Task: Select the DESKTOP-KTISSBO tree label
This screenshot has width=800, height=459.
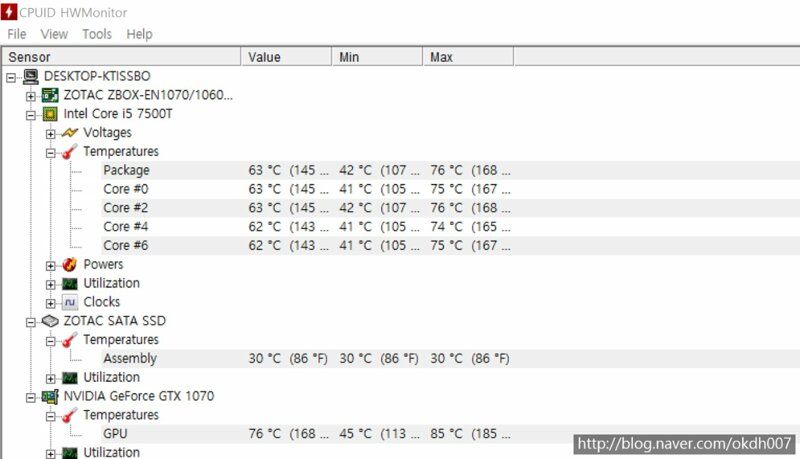Action: pos(97,76)
